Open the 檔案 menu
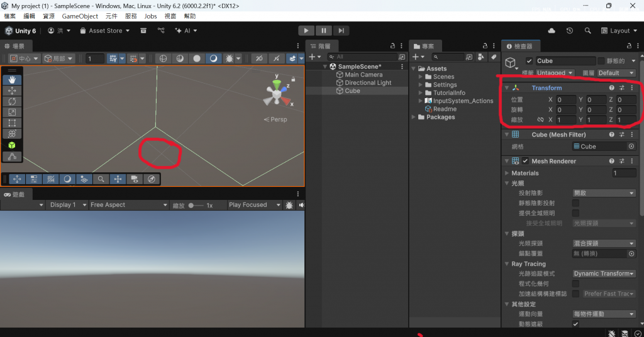This screenshot has height=337, width=644. (x=10, y=16)
